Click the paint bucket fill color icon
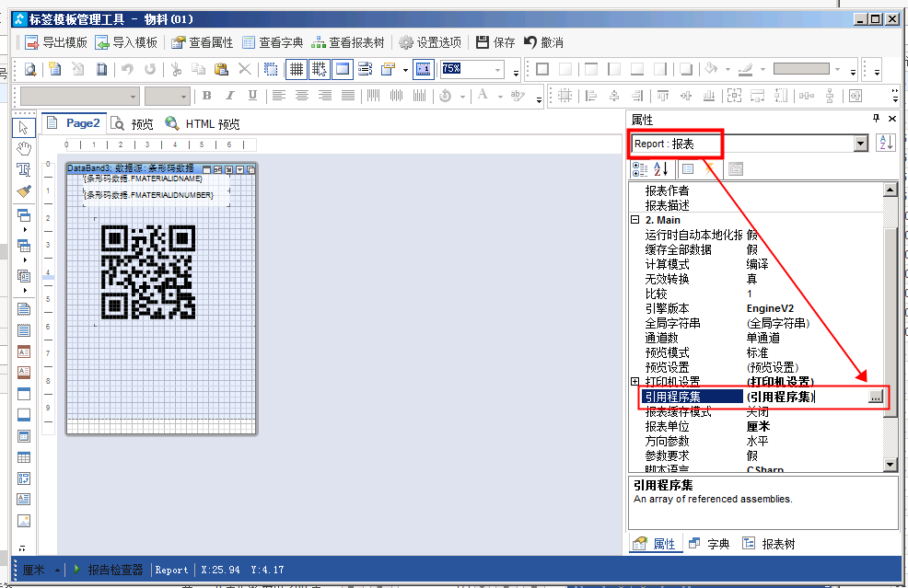 point(711,69)
